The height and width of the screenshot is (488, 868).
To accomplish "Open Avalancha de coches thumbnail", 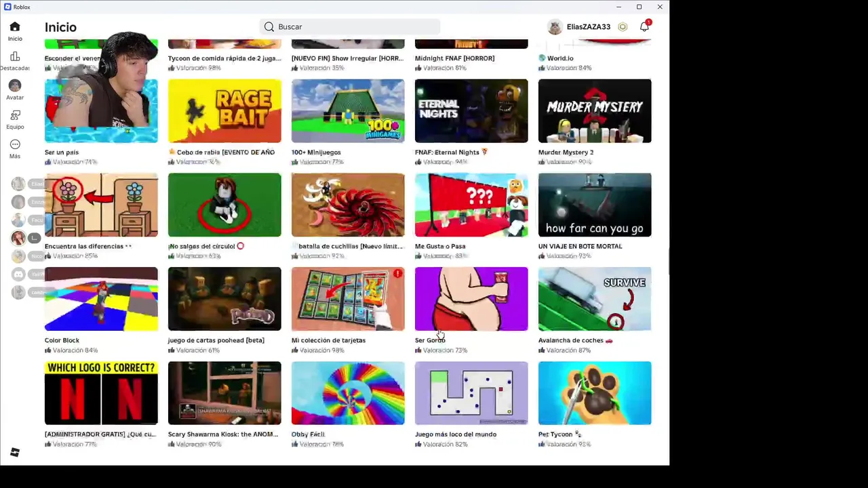I will (595, 299).
